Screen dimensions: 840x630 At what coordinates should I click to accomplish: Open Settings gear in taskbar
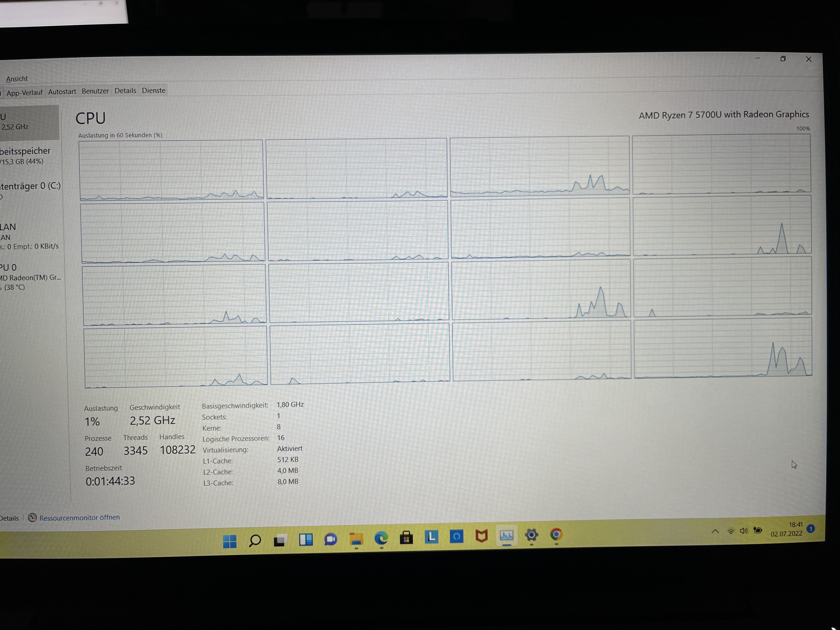click(531, 535)
